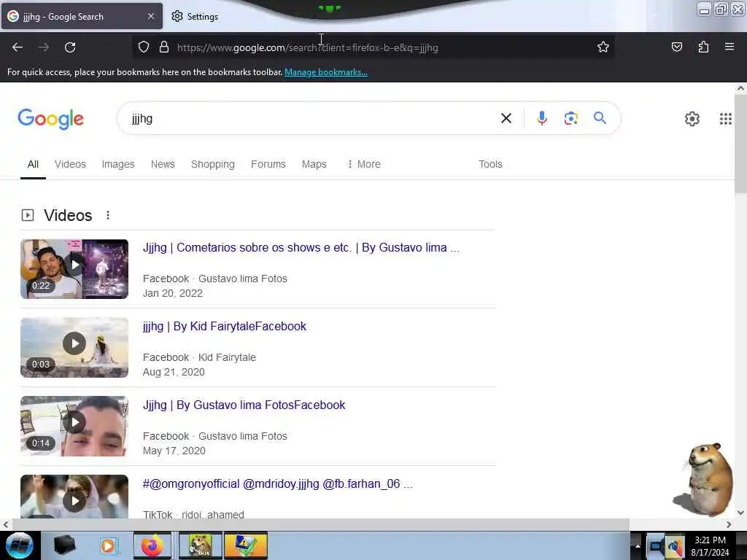
Task: Open the media player taskbar icon
Action: coord(108,545)
